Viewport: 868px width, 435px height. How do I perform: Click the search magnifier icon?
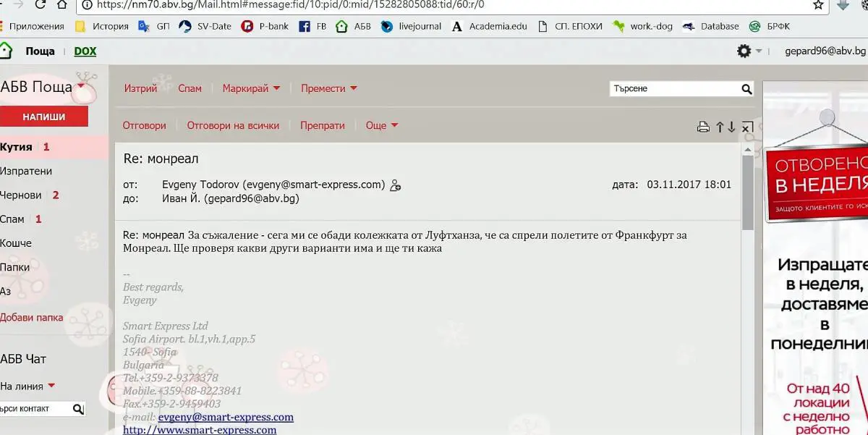pos(746,89)
